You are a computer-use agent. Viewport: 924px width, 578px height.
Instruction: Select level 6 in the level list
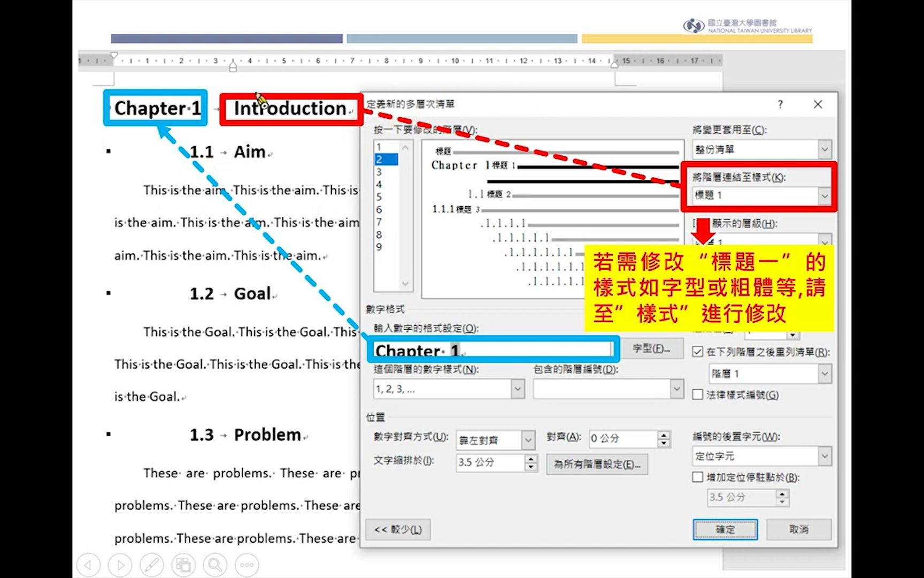point(386,209)
